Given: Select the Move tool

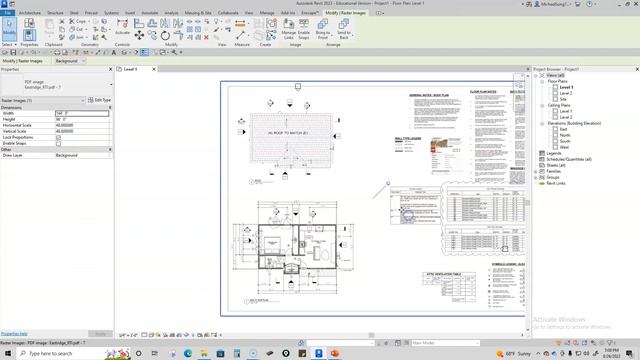Looking at the screenshot, I should [139, 36].
